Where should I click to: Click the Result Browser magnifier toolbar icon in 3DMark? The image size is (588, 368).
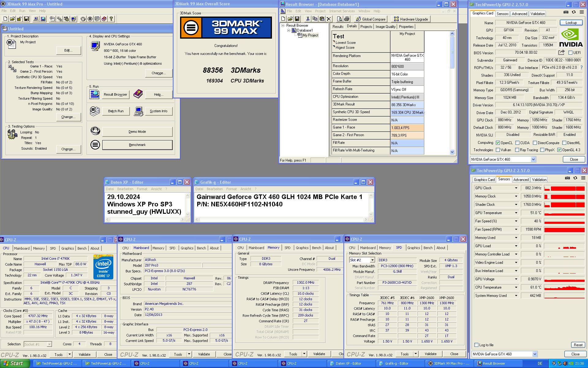[43, 19]
